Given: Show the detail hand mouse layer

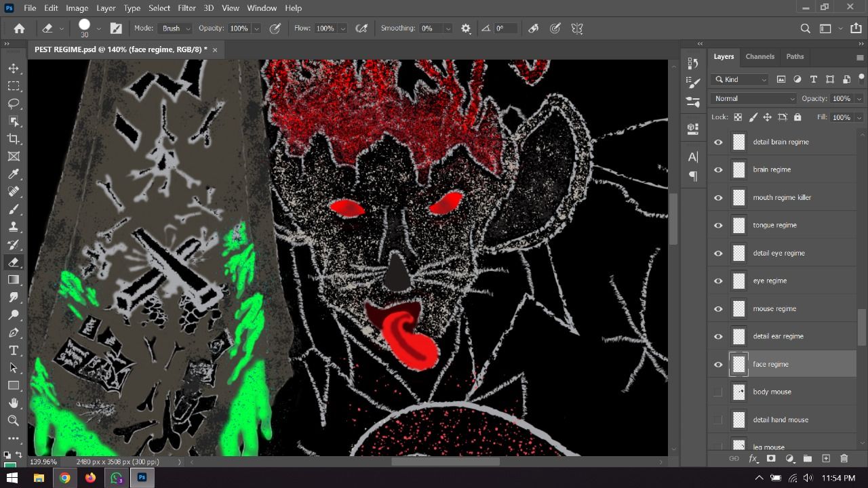Looking at the screenshot, I should [718, 420].
